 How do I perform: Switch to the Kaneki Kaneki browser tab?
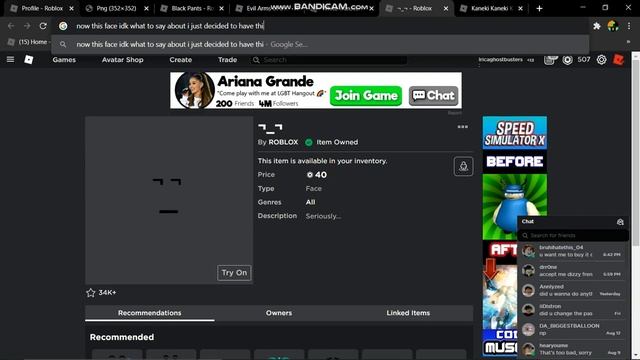[x=490, y=8]
